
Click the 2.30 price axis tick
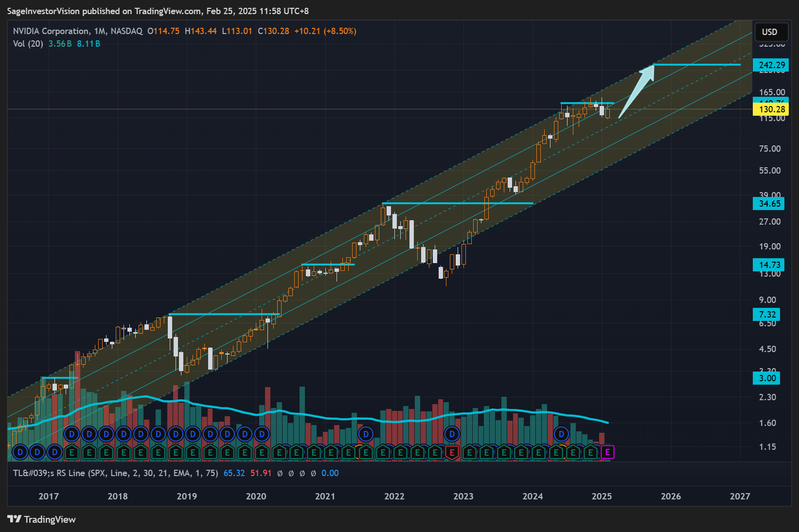coord(768,397)
